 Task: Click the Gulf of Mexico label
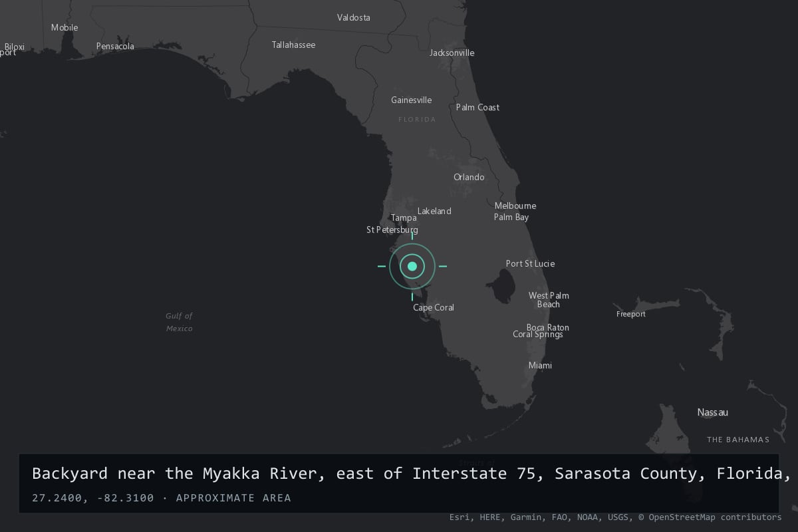[x=180, y=323]
